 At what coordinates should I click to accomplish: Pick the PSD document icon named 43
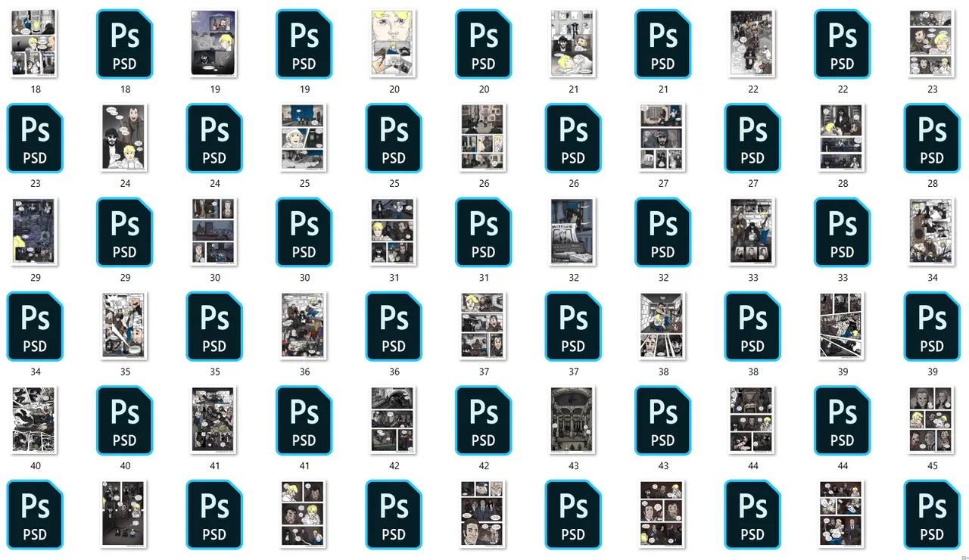click(663, 421)
